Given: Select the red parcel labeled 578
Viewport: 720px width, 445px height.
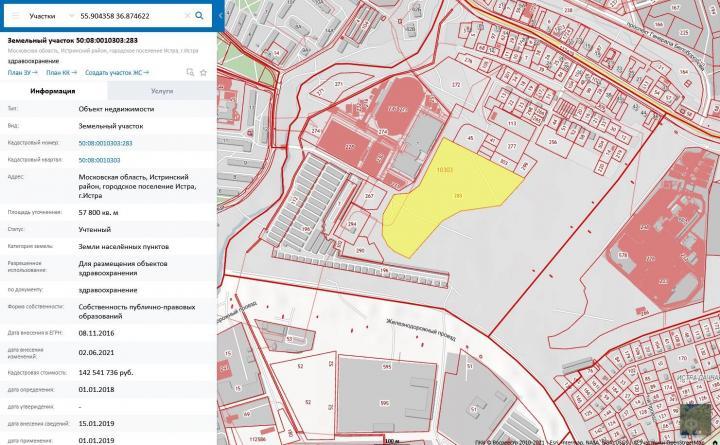Looking at the screenshot, I should (622, 255).
